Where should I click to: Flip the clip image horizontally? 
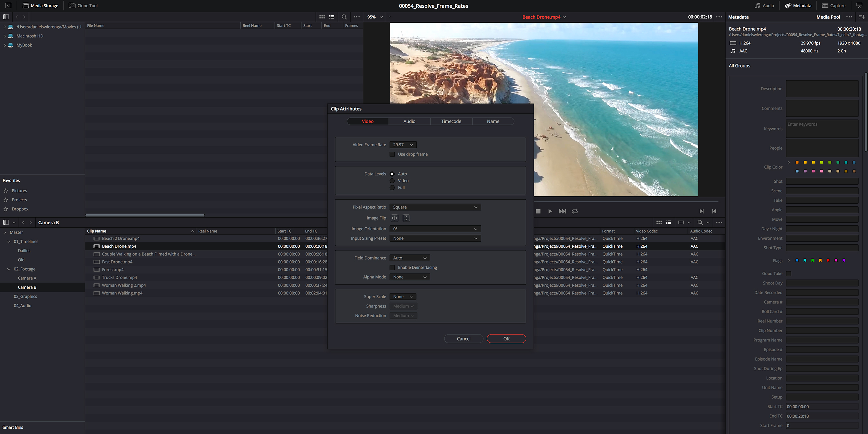394,218
